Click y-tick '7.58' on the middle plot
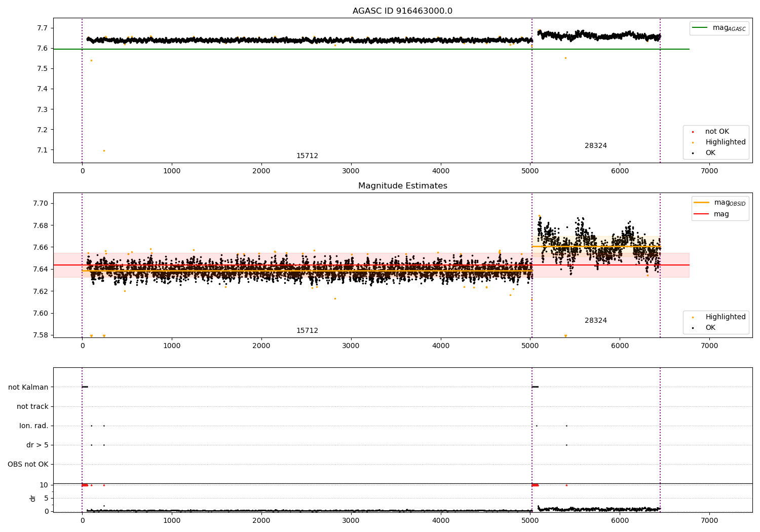The height and width of the screenshot is (532, 760). [41, 335]
